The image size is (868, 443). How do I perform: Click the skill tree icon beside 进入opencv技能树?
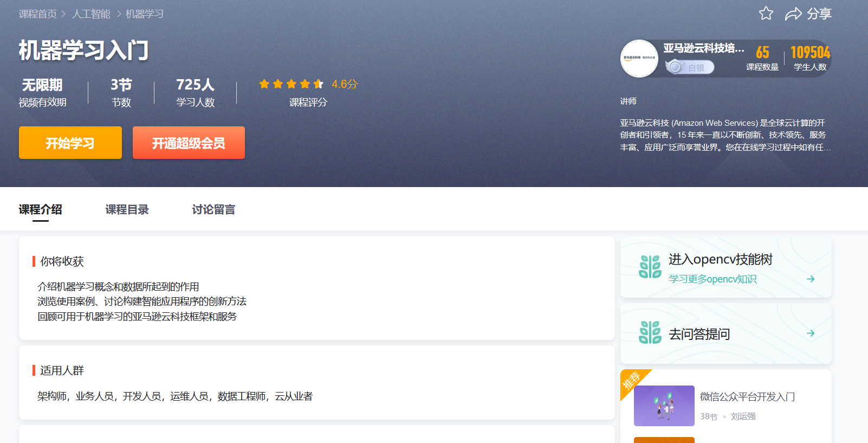650,267
